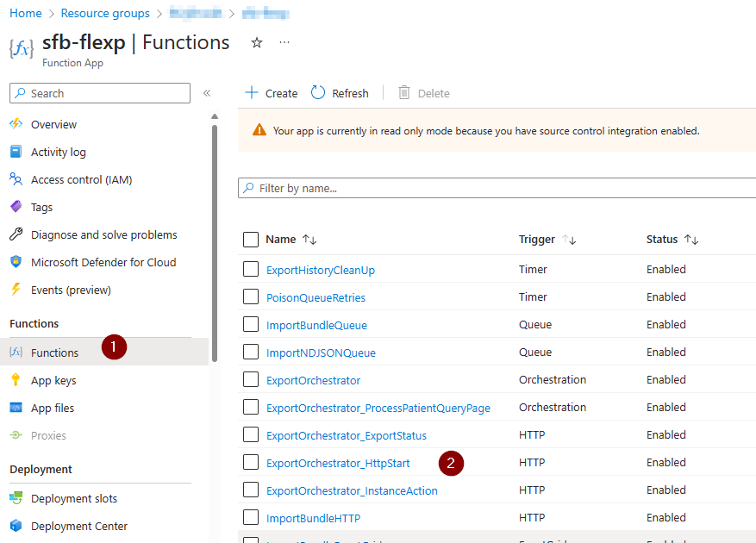The height and width of the screenshot is (543, 756).
Task: Click the circular Refresh icon
Action: [318, 92]
